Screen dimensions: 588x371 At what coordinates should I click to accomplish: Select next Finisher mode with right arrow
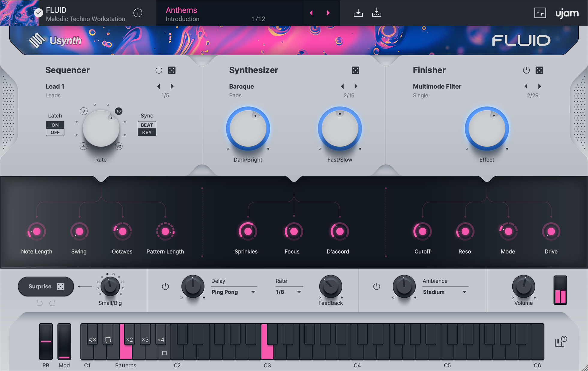pos(540,86)
